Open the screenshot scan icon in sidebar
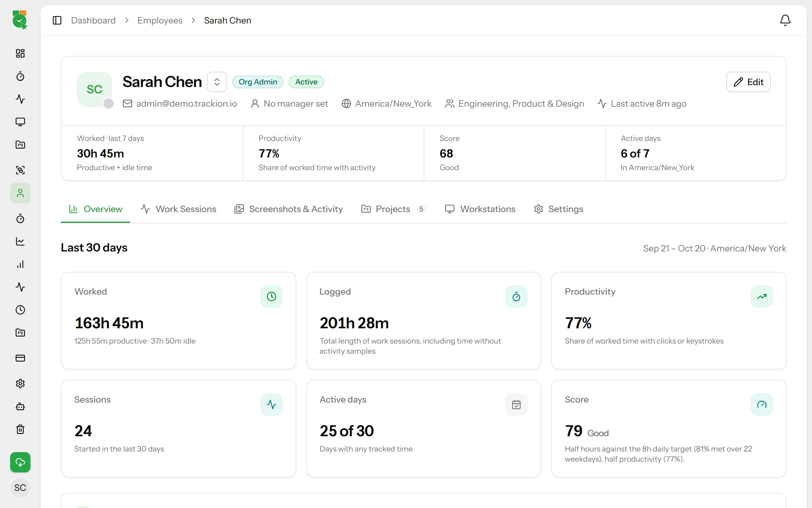Screen dimensions: 812x508 click(x=20, y=170)
